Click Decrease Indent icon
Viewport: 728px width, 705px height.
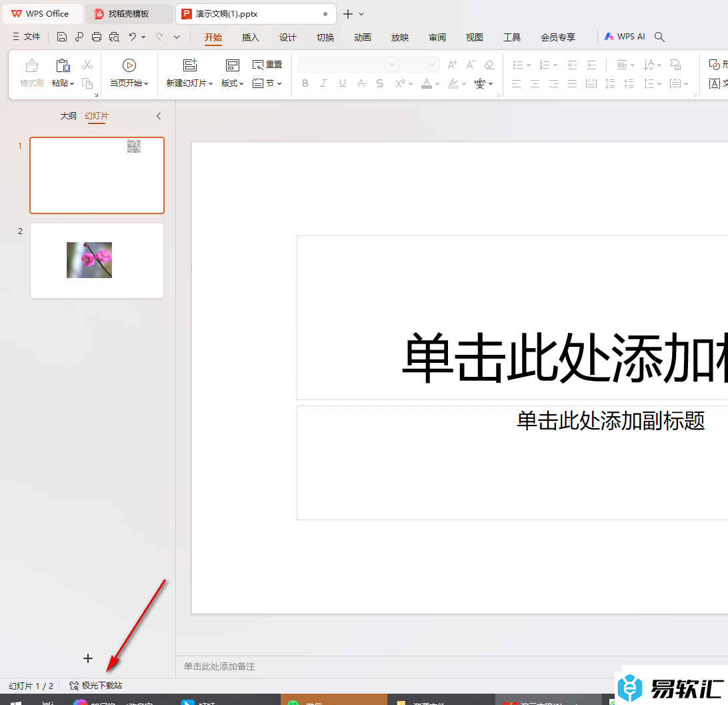[x=572, y=65]
